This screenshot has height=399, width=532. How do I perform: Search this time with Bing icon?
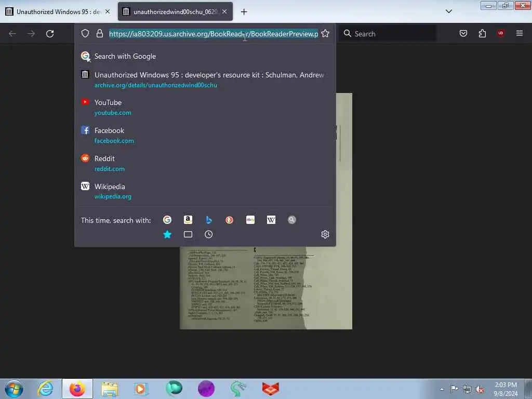tap(209, 220)
